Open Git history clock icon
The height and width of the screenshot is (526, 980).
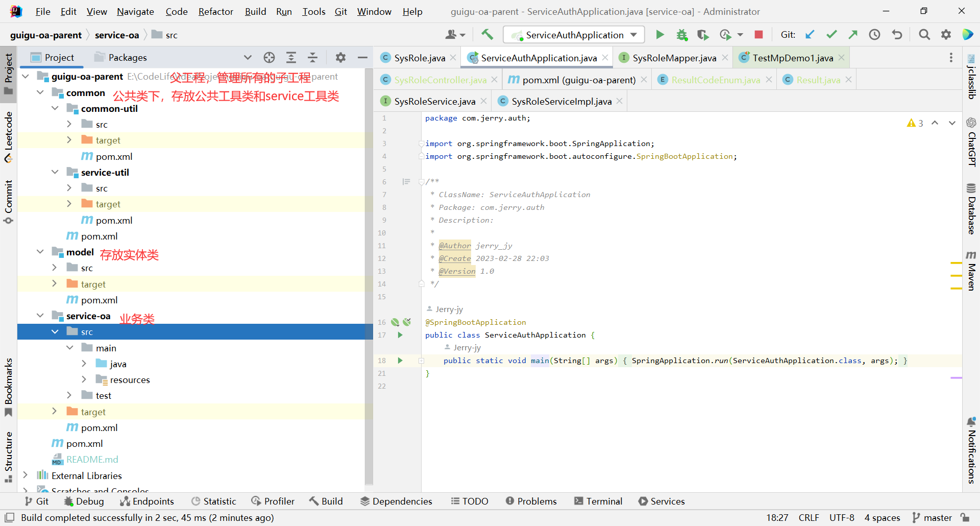[874, 35]
